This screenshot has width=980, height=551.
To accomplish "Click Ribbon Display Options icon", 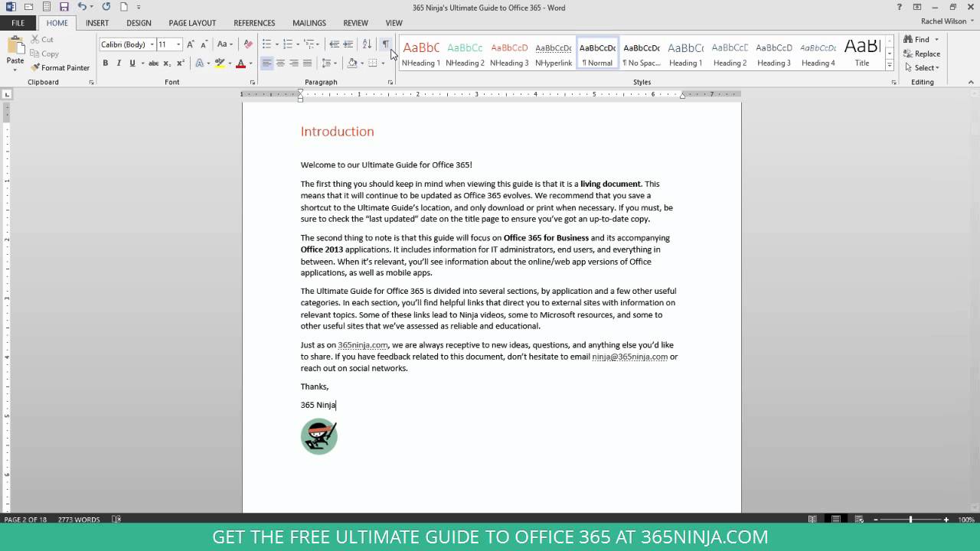I will tap(916, 7).
